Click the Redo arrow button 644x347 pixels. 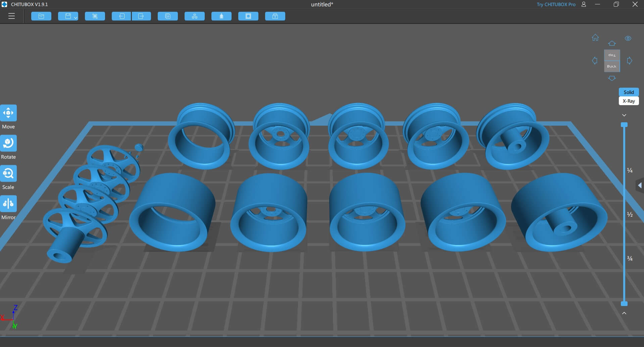click(141, 16)
